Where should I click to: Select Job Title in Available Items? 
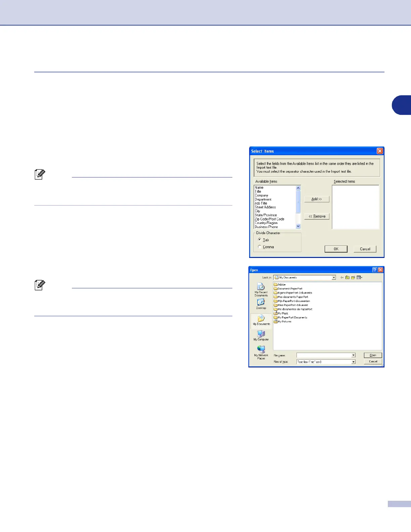(261, 203)
